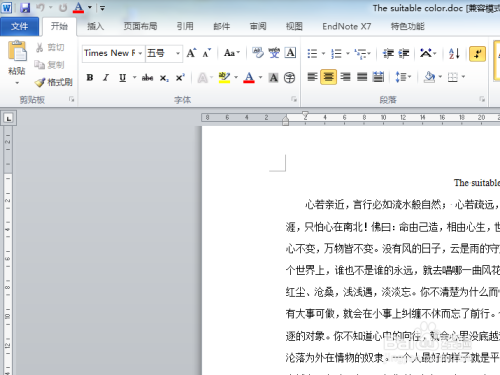Open the 字体 font dialog launcher

point(294,99)
